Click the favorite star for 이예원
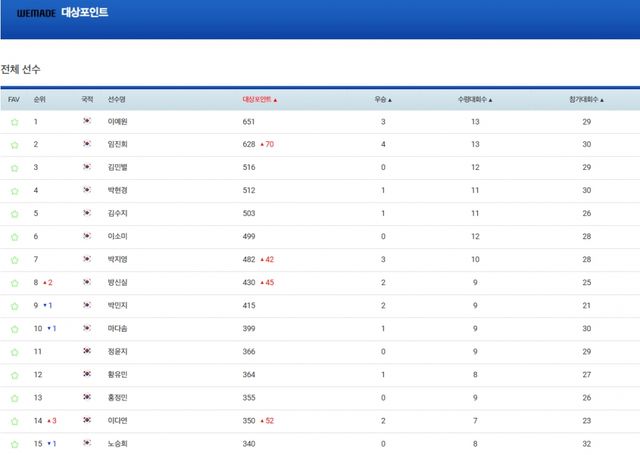Image resolution: width=640 pixels, height=455 pixels. [x=14, y=122]
